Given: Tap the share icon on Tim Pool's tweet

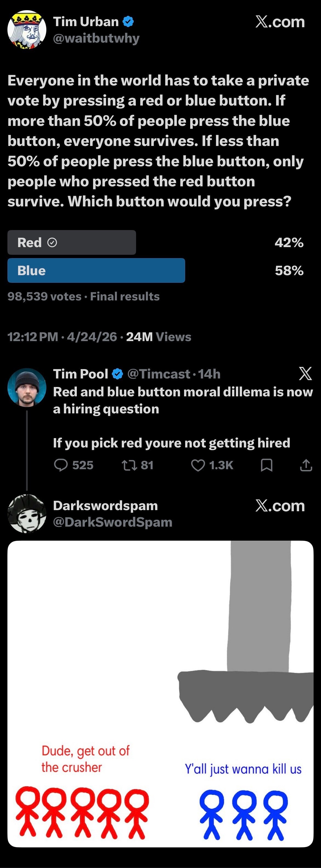Looking at the screenshot, I should point(306,465).
